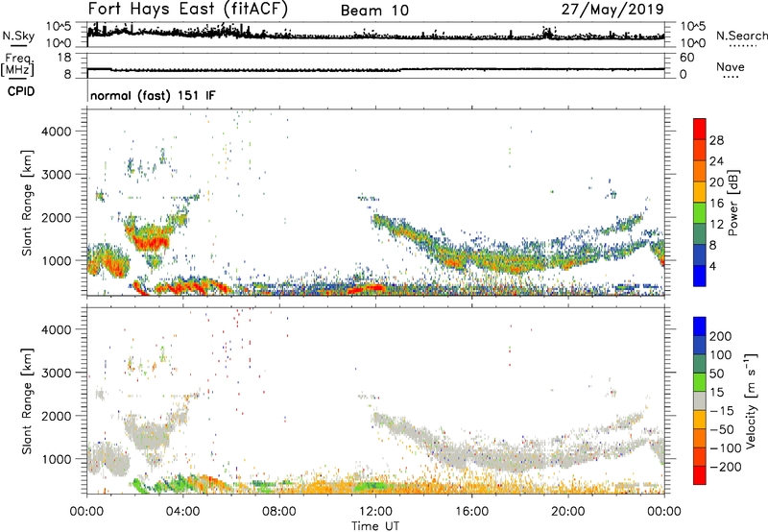Select the "Freq. [MHz]" axis label
768x532 pixels.
tap(17, 65)
